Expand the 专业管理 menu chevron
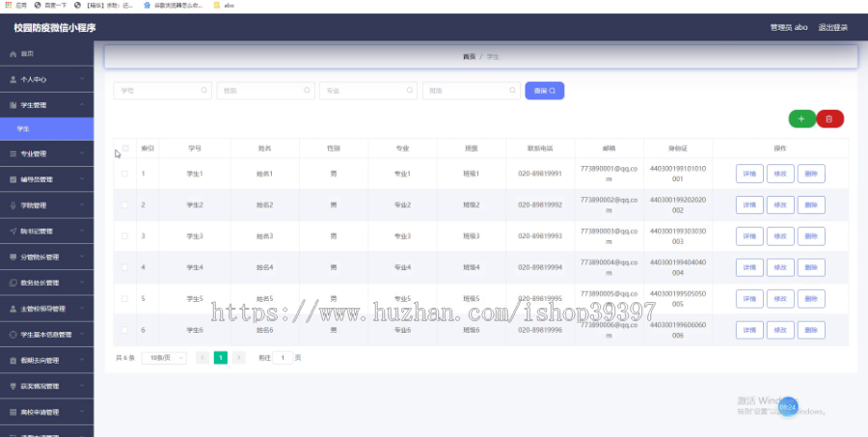Screen dimensions: 868x437 (x=82, y=153)
